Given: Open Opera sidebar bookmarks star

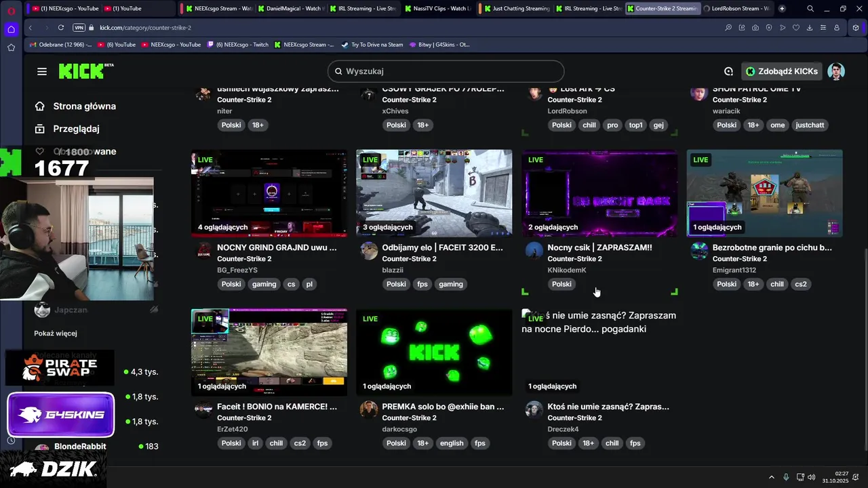Looking at the screenshot, I should 11,47.
